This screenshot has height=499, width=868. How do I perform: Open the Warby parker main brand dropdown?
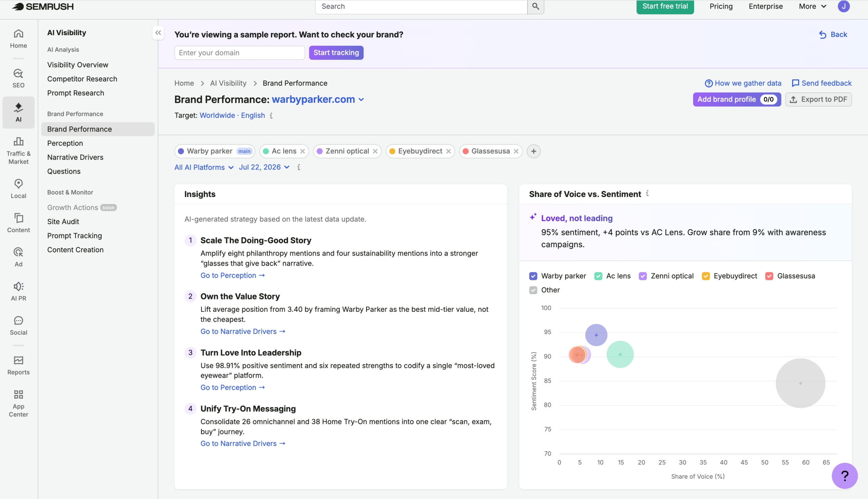click(215, 151)
